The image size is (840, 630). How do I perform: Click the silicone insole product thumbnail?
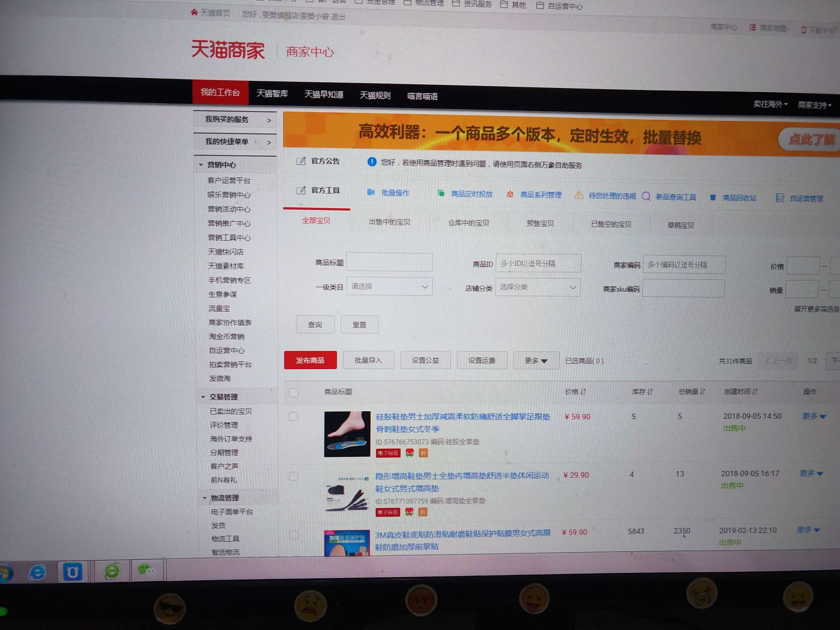click(347, 434)
